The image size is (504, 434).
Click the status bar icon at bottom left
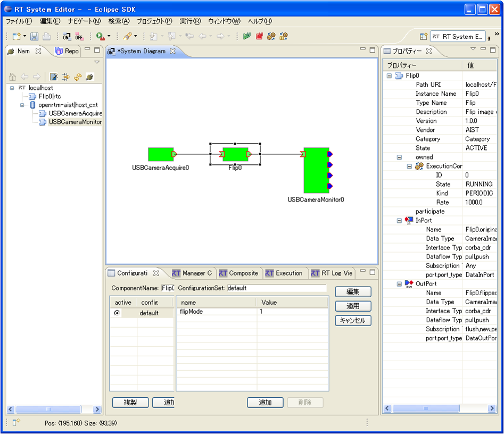[16, 422]
